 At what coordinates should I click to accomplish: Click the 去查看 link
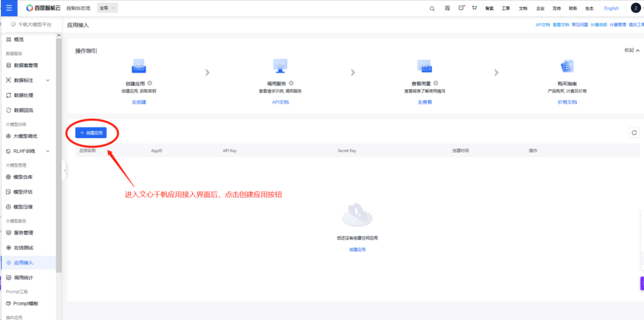425,102
